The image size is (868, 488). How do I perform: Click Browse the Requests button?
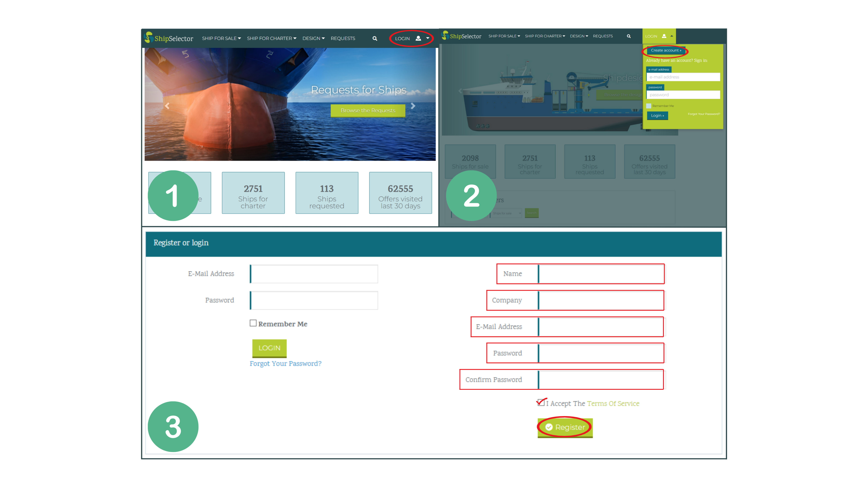click(368, 110)
